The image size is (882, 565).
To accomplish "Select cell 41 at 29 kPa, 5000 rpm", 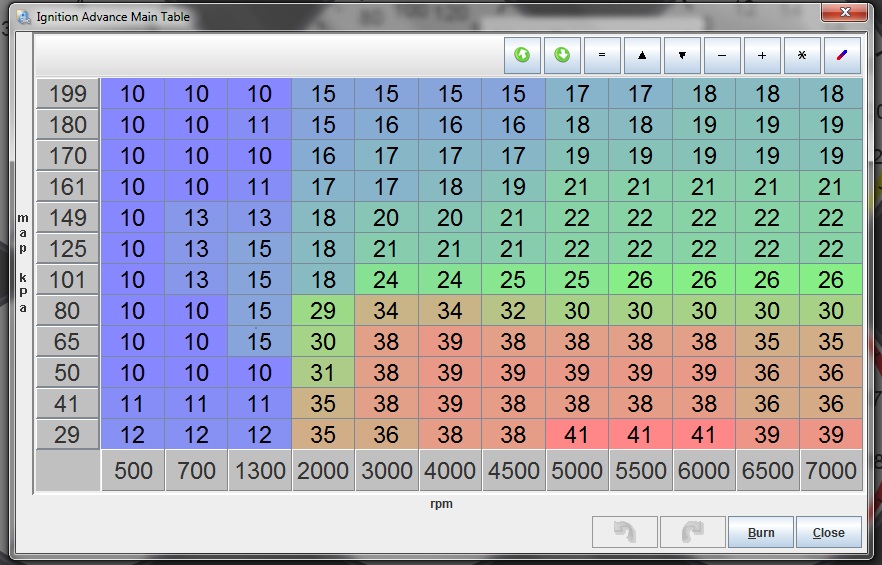I will (x=578, y=434).
